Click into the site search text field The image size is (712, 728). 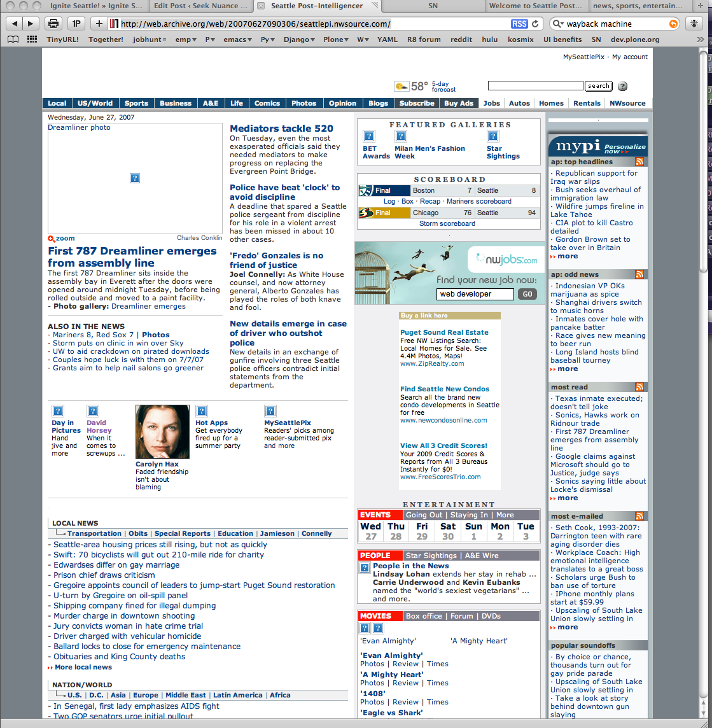coord(535,86)
